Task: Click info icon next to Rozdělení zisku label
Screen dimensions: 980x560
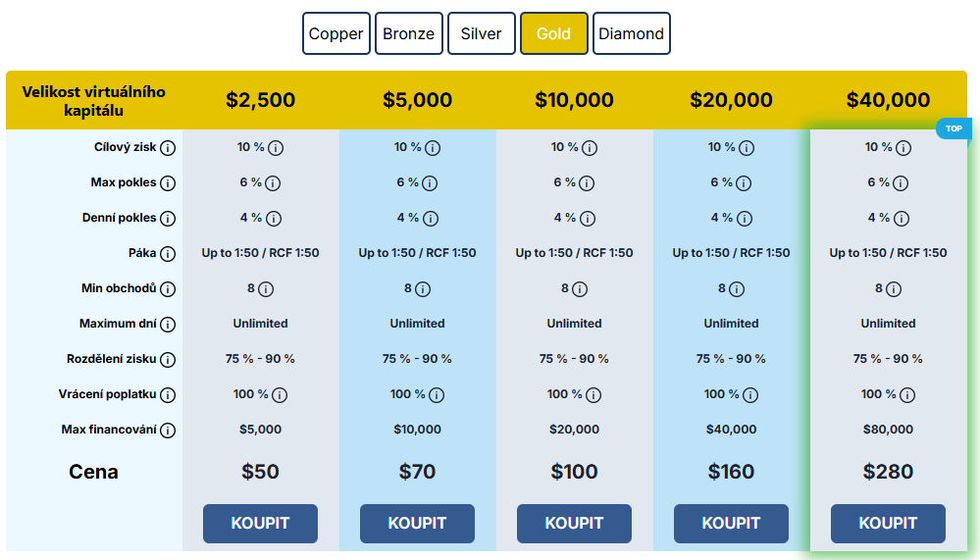Action: (x=168, y=360)
